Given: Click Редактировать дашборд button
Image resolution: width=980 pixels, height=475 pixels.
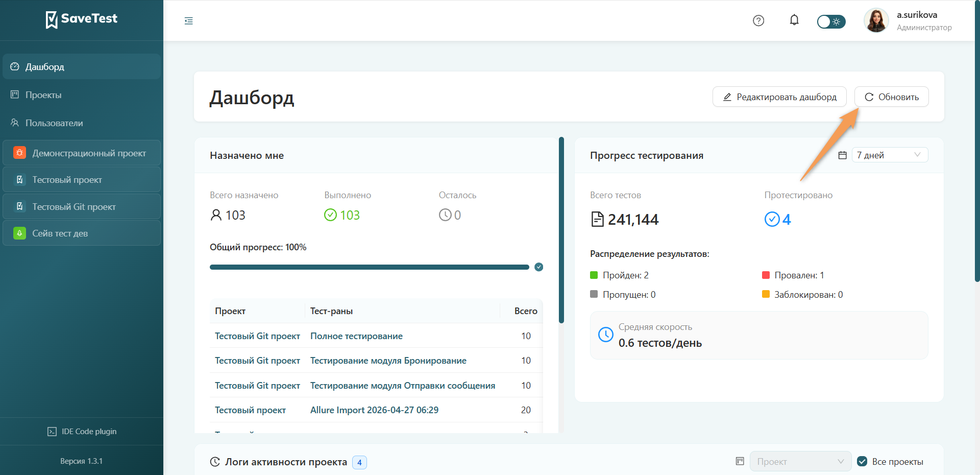Looking at the screenshot, I should [779, 97].
